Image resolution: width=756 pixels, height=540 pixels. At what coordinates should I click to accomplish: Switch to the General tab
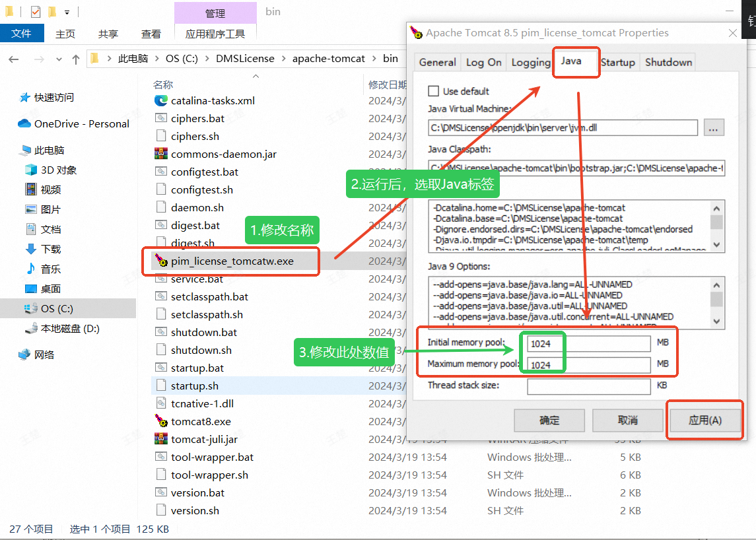tap(437, 62)
